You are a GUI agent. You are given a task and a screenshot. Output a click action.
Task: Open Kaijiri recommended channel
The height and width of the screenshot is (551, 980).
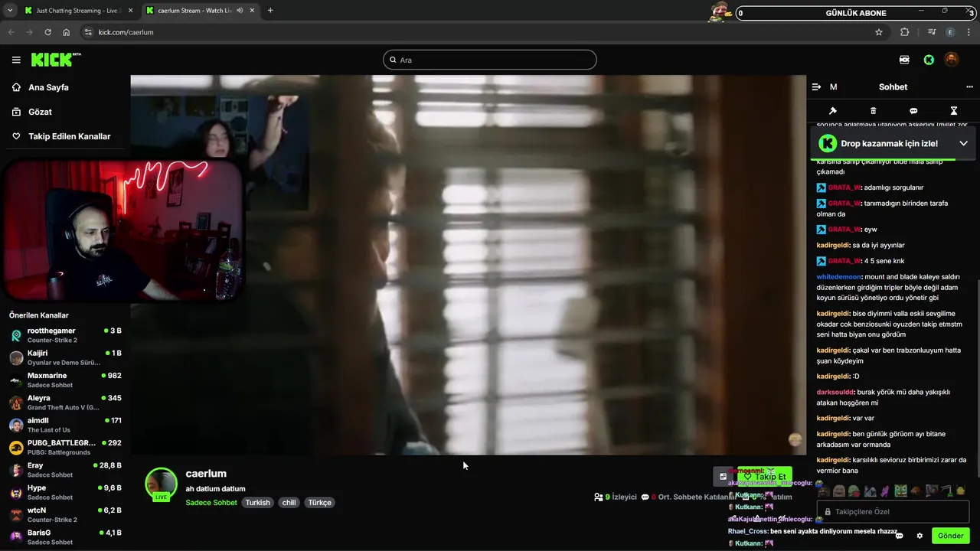65,357
